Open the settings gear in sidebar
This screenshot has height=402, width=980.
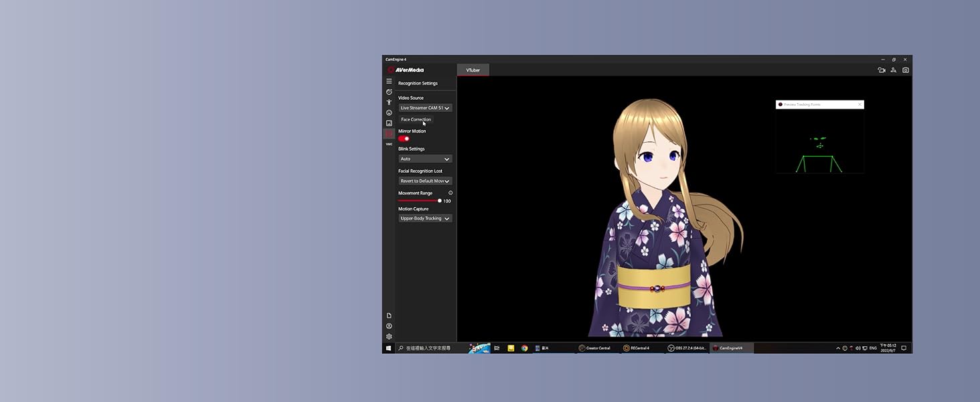pos(389,336)
